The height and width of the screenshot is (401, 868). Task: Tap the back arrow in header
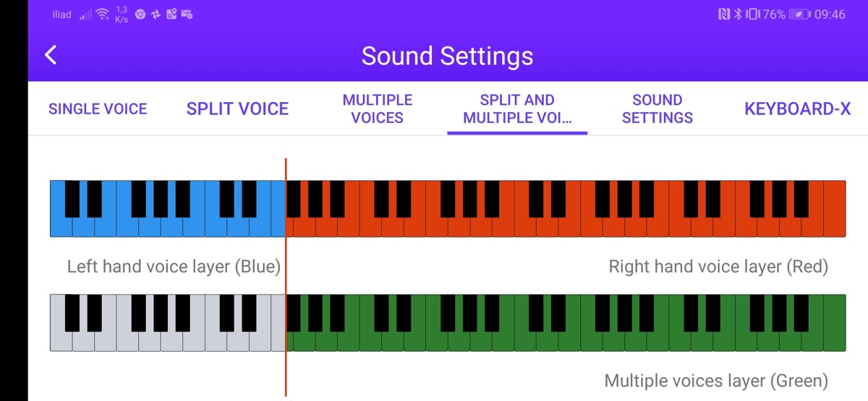click(x=51, y=55)
